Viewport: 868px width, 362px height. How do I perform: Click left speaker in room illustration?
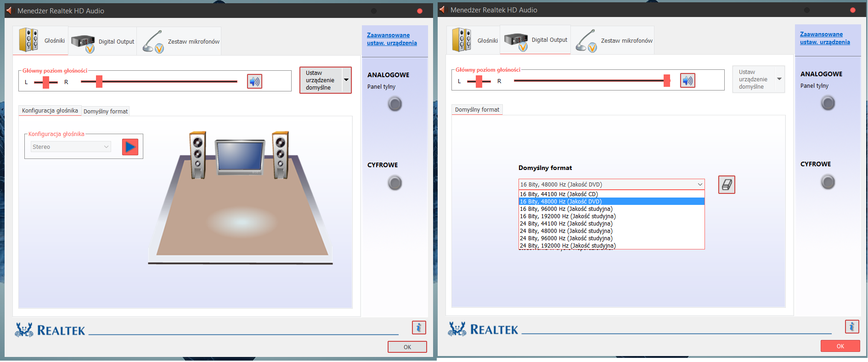coord(198,155)
